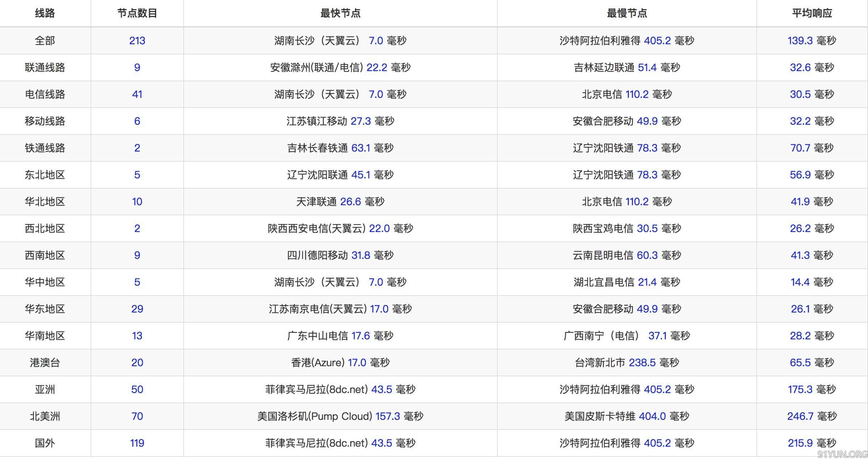Image resolution: width=868 pixels, height=459 pixels.
Task: Click the 移动线路 row label
Action: [45, 121]
